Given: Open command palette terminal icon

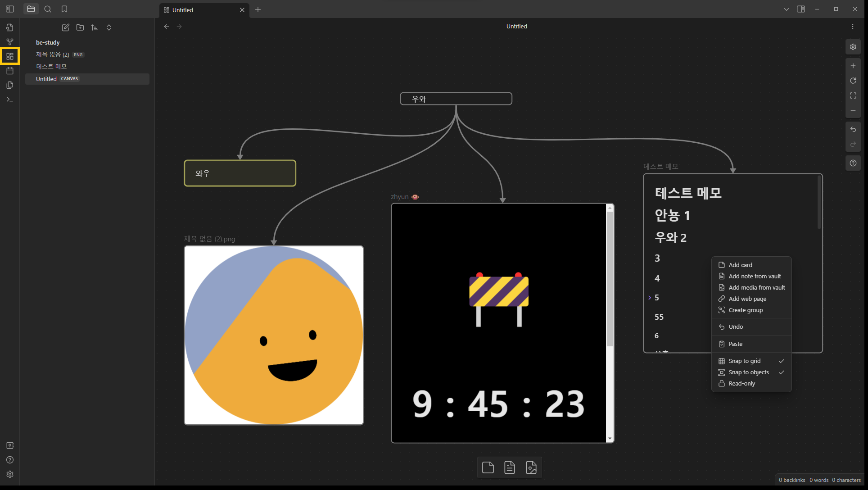Looking at the screenshot, I should point(10,100).
